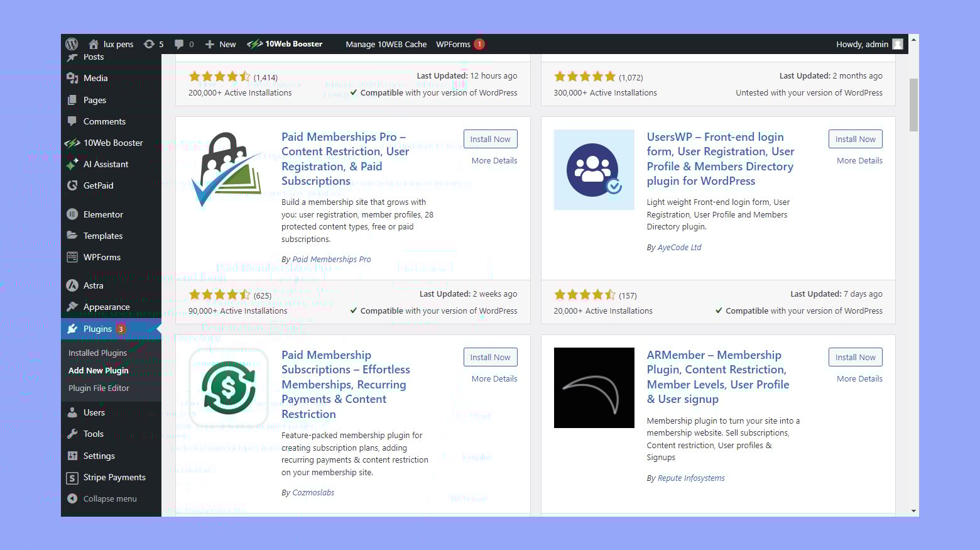
Task: Click the page's vertical scrollbar thumb
Action: 913,104
